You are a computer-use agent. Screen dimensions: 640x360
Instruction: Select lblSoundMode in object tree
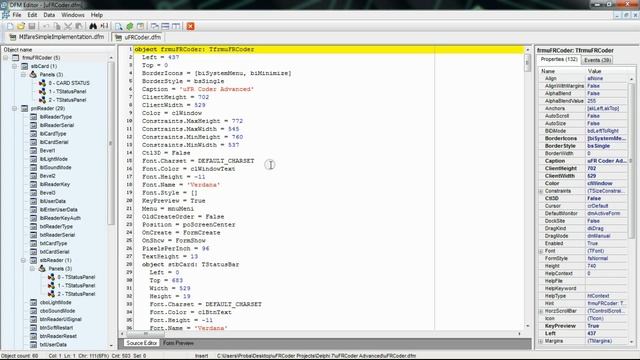(x=56, y=167)
